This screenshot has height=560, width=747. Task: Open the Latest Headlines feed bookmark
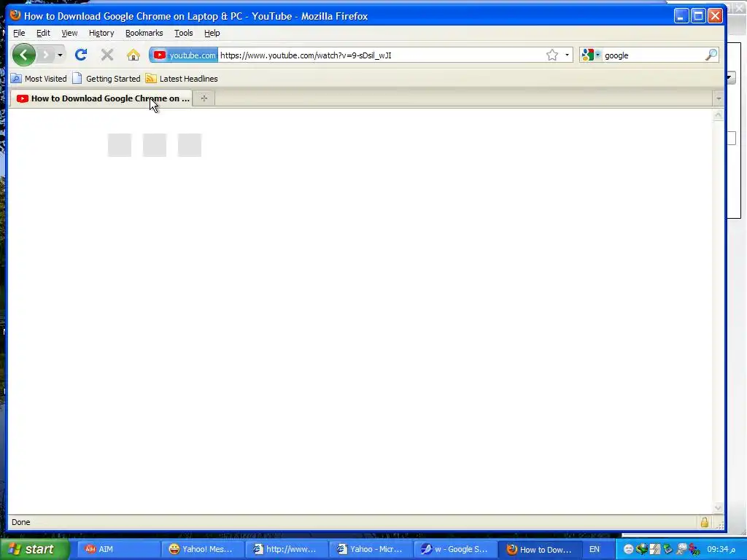pos(182,79)
